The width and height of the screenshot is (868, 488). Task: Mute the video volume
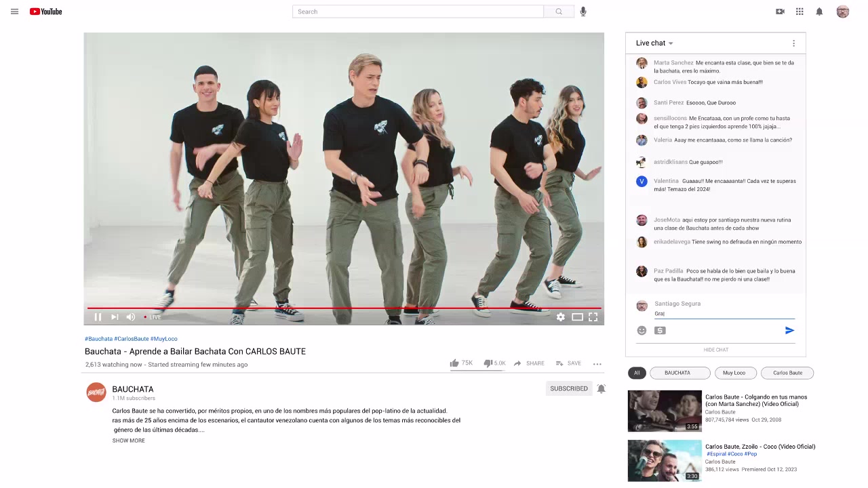(131, 317)
